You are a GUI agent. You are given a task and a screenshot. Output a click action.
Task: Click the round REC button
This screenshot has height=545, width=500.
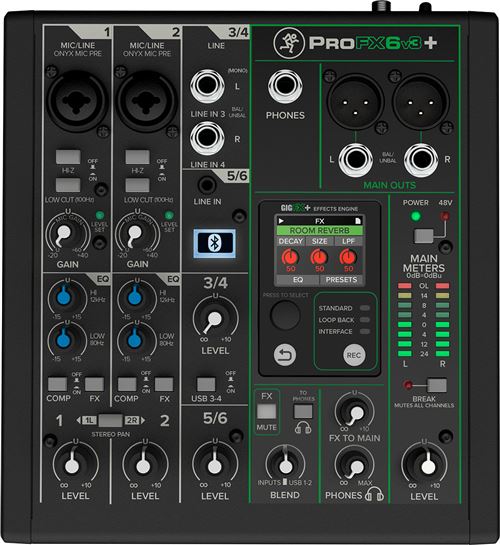(x=354, y=355)
